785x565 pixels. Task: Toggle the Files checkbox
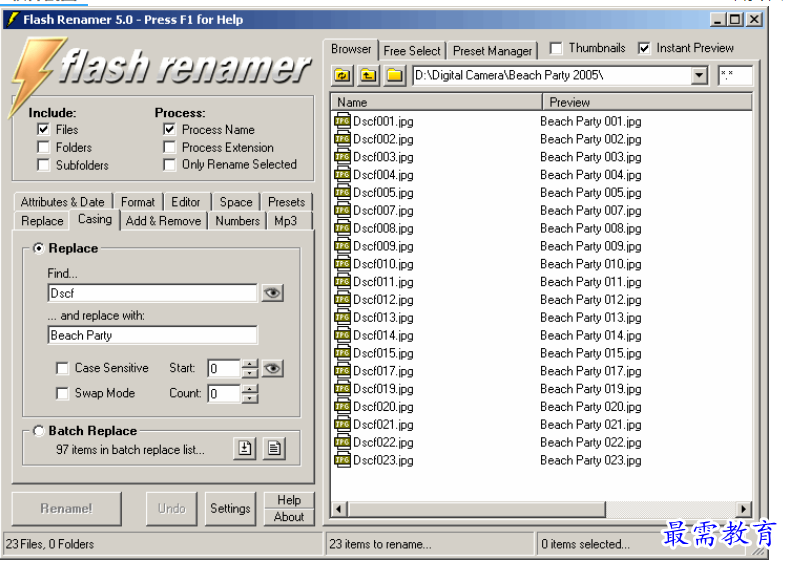tap(44, 130)
